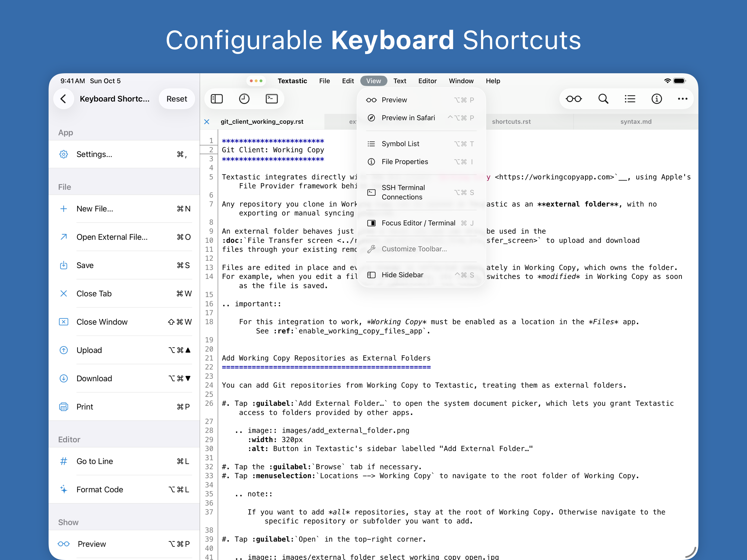Viewport: 747px width, 560px height.
Task: Open the file history clock icon
Action: click(244, 99)
